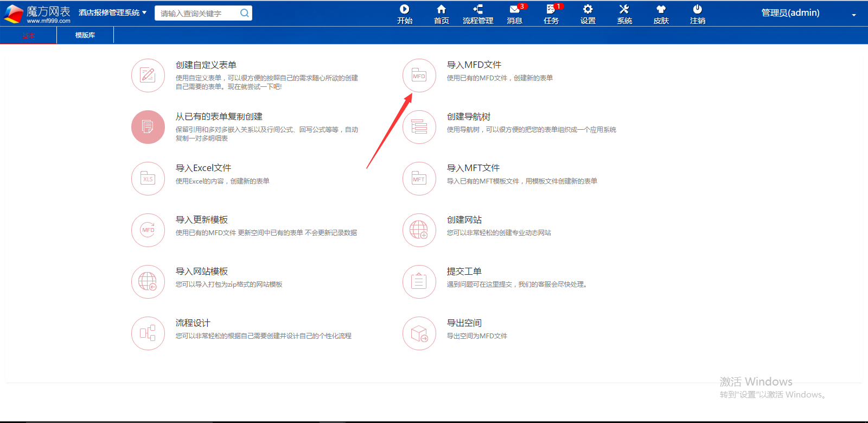
Task: Click the text '您可以非常轻松的创建专业动态网站'
Action: (499, 233)
